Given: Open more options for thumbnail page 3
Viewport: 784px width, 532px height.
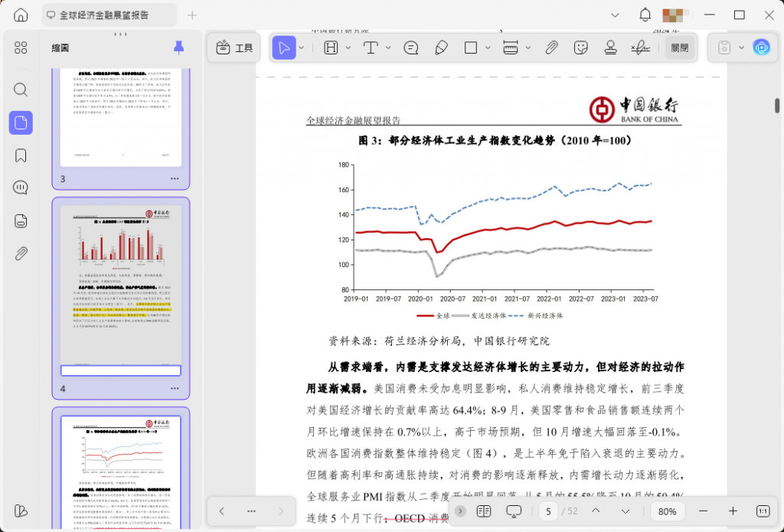Looking at the screenshot, I should coord(175,178).
